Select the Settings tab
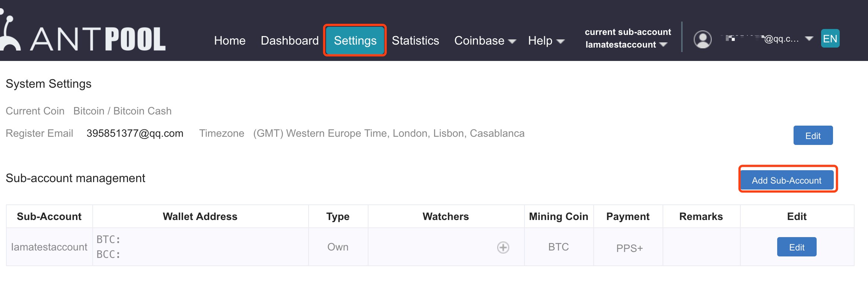 point(355,41)
